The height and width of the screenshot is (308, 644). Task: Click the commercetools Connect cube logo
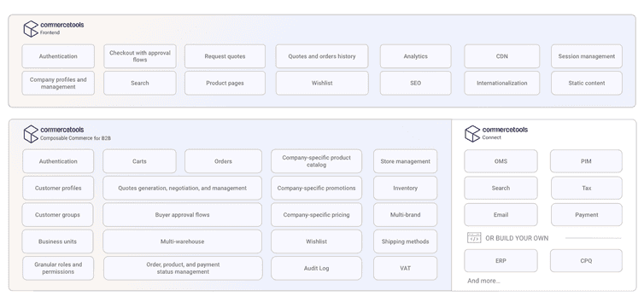tap(472, 134)
